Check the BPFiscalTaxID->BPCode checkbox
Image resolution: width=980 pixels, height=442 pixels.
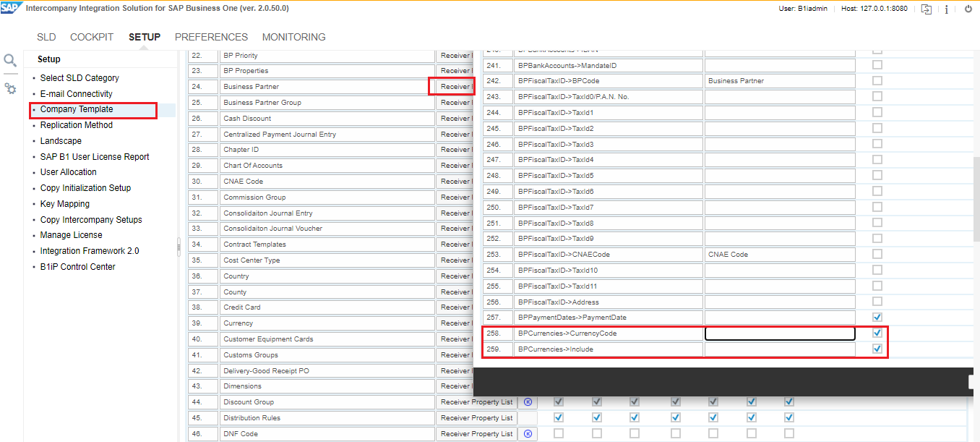(877, 81)
